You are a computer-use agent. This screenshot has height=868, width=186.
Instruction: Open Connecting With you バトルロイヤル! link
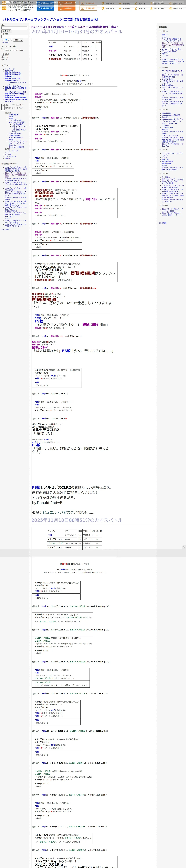(x=16, y=100)
